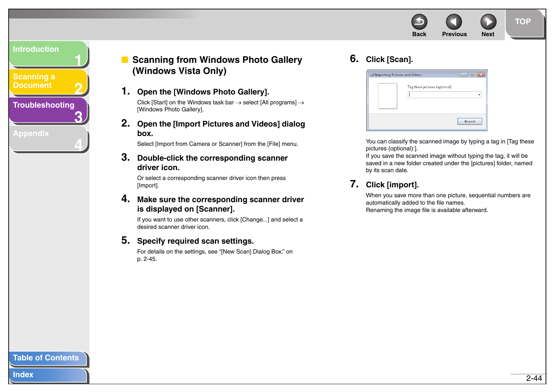
Task: Jump to TOP tab
Action: coord(524,23)
